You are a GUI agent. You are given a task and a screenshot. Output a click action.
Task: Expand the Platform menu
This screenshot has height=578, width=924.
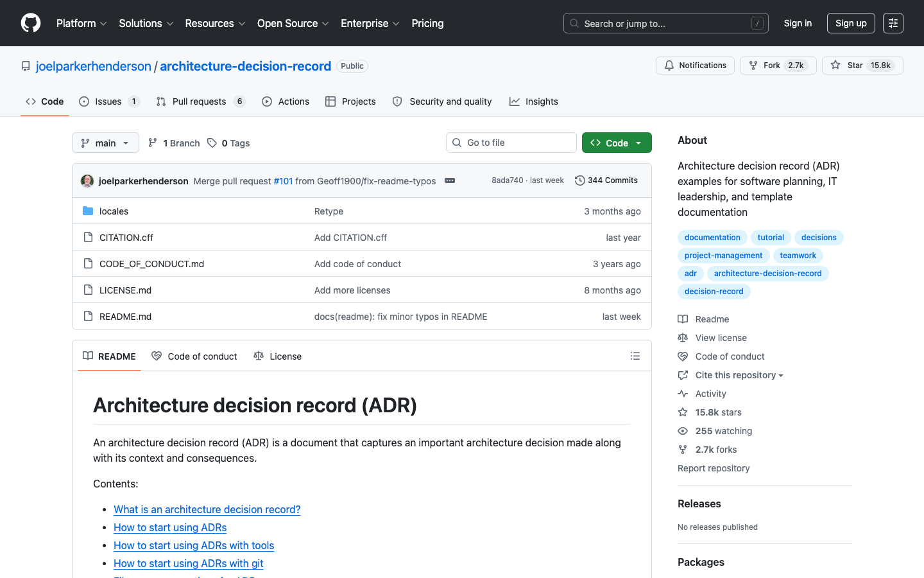click(x=81, y=23)
